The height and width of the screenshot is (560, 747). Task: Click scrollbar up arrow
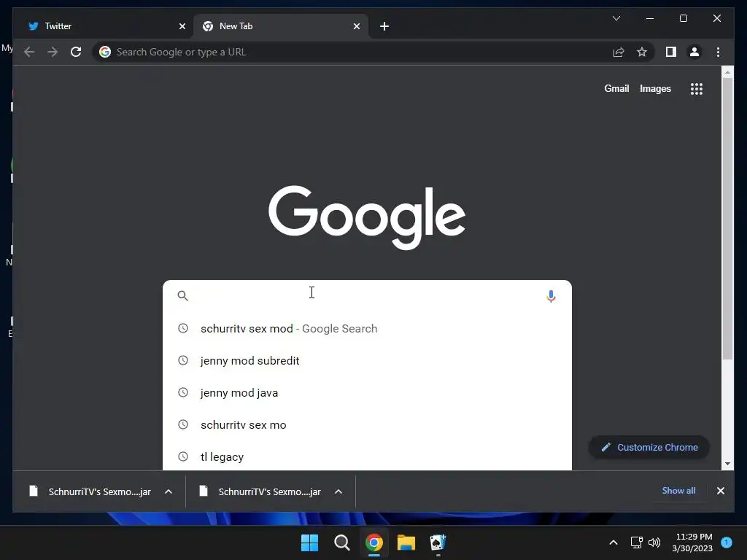[727, 72]
